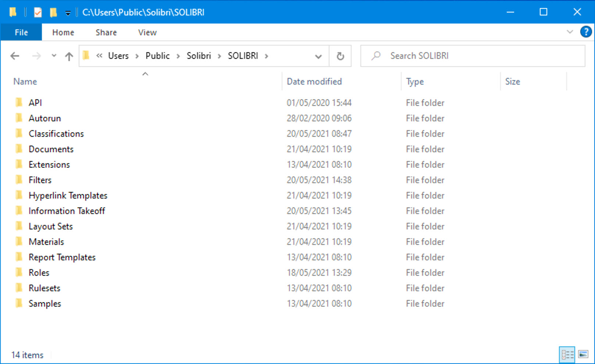The width and height of the screenshot is (595, 364).
Task: Select the Autorun folder icon
Action: click(19, 118)
